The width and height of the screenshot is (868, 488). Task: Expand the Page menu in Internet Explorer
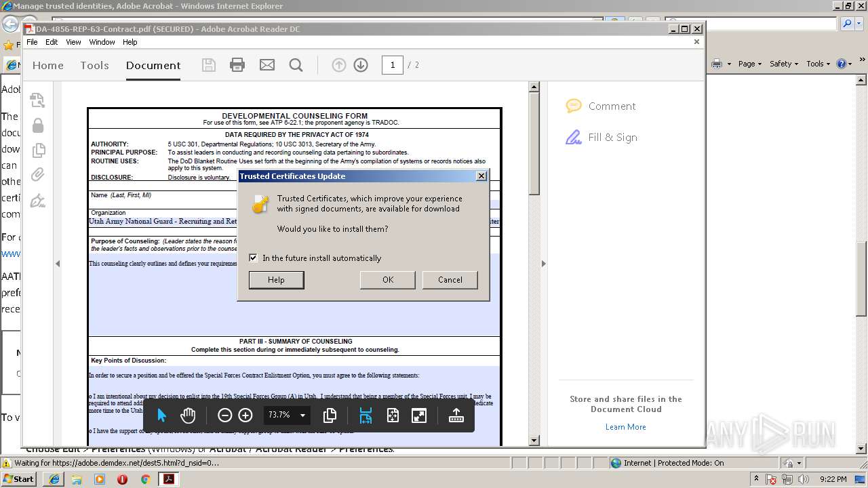click(x=750, y=64)
